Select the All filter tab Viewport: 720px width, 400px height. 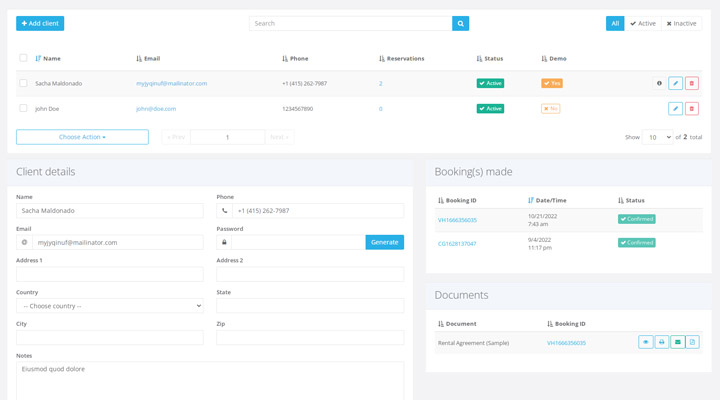coord(615,23)
